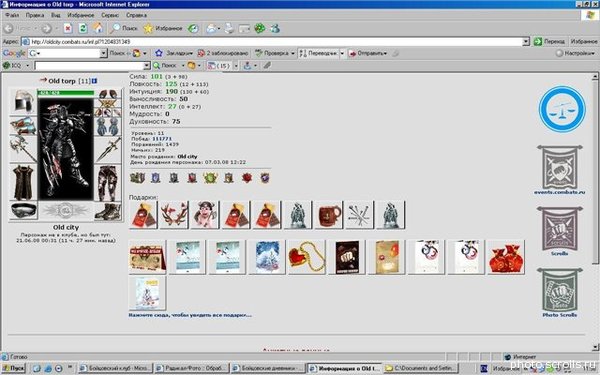Open the Переводчик dropdown arrow
Image resolution: width=600 pixels, height=375 pixels.
point(342,53)
